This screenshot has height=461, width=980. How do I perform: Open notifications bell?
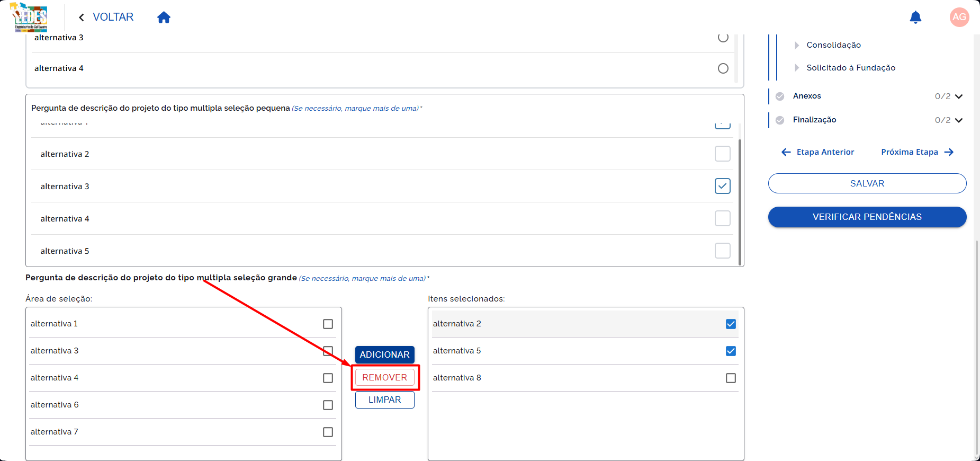pyautogui.click(x=915, y=17)
